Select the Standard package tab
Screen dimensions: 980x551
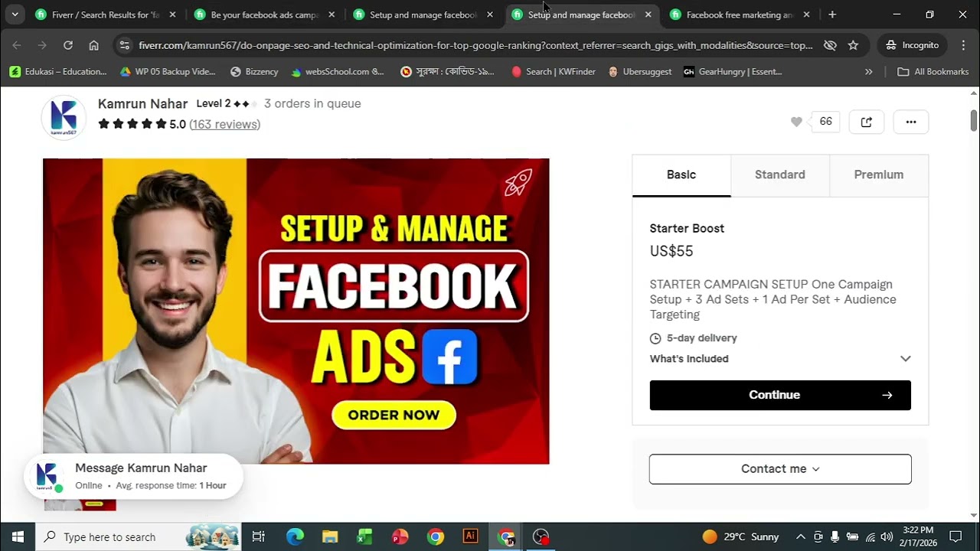pos(780,175)
